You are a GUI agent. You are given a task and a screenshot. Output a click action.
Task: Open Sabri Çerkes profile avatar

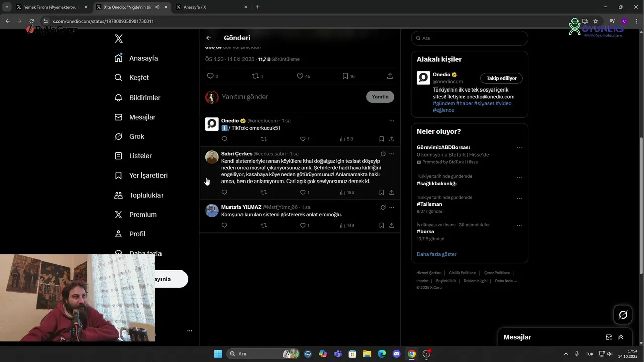[212, 157]
